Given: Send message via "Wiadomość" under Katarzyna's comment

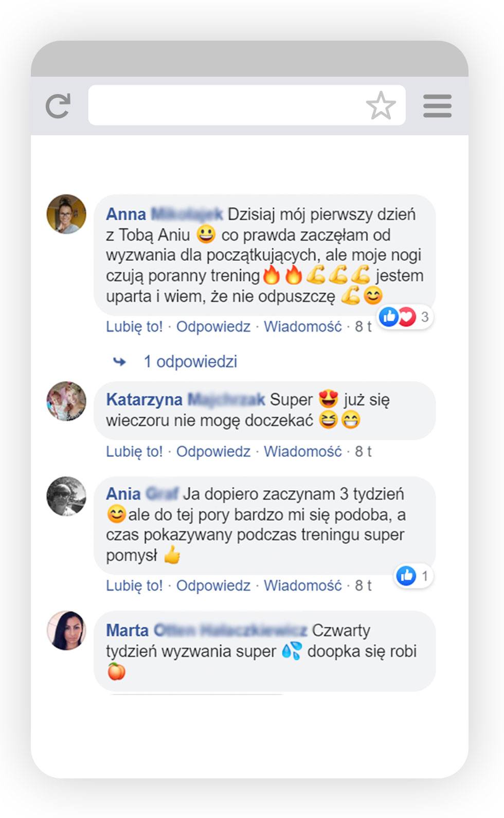Looking at the screenshot, I should [x=303, y=452].
